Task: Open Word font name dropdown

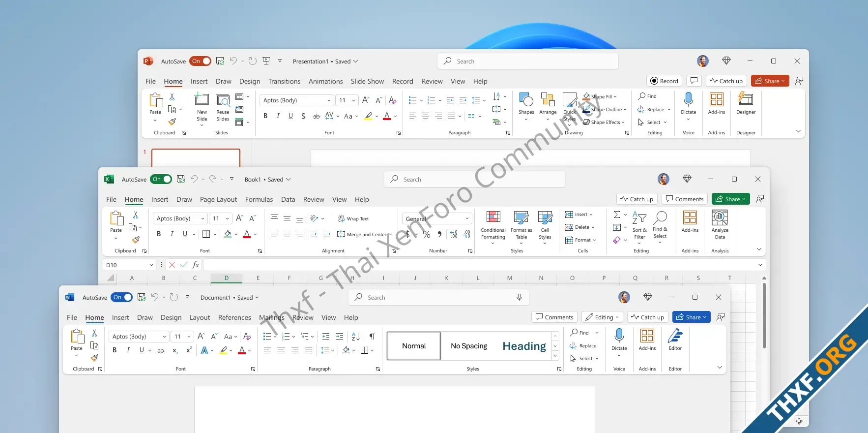Action: [x=165, y=337]
